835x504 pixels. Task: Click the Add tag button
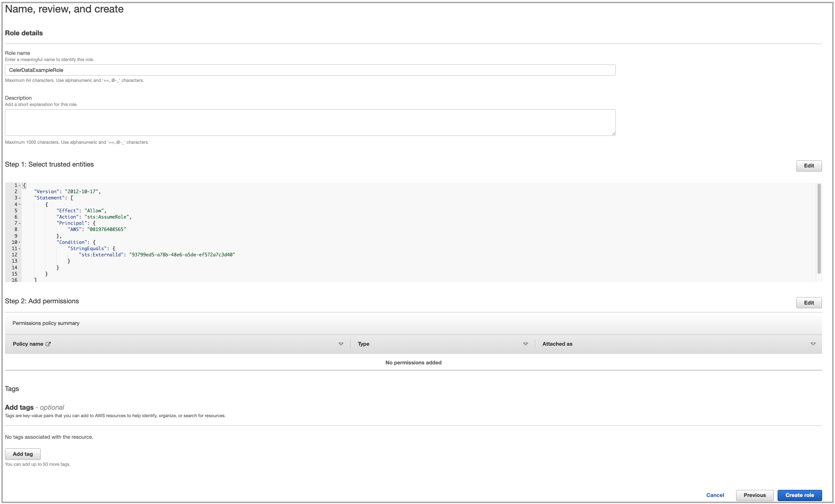pyautogui.click(x=23, y=454)
